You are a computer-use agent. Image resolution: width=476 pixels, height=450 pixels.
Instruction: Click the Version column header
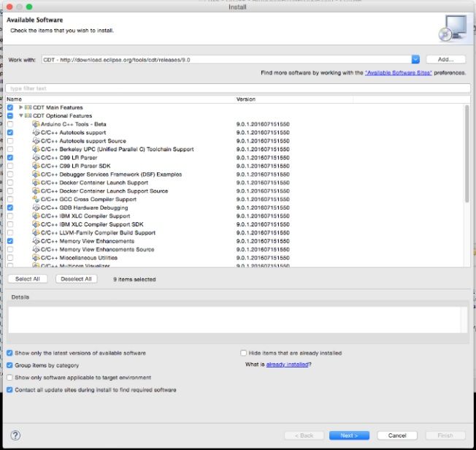coord(294,99)
